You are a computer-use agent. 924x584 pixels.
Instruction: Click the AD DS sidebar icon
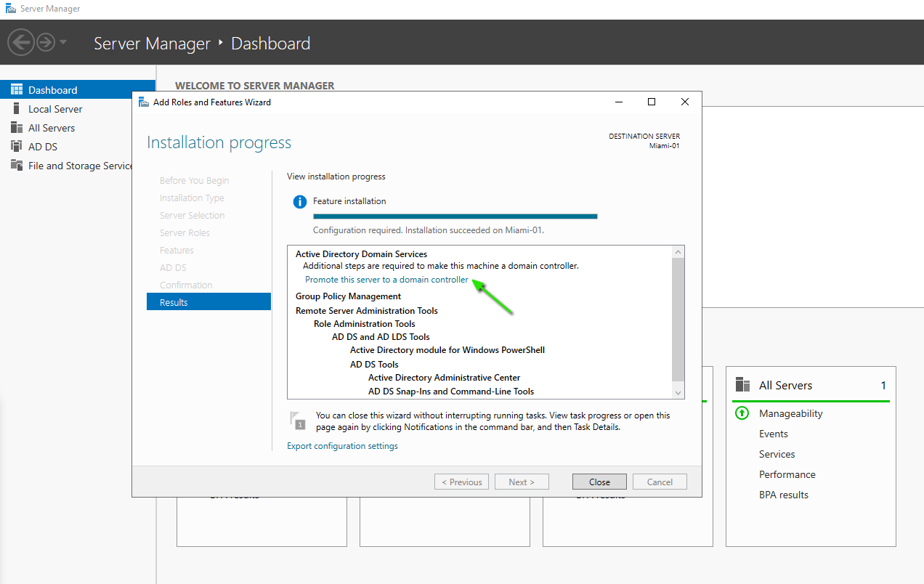(x=17, y=147)
